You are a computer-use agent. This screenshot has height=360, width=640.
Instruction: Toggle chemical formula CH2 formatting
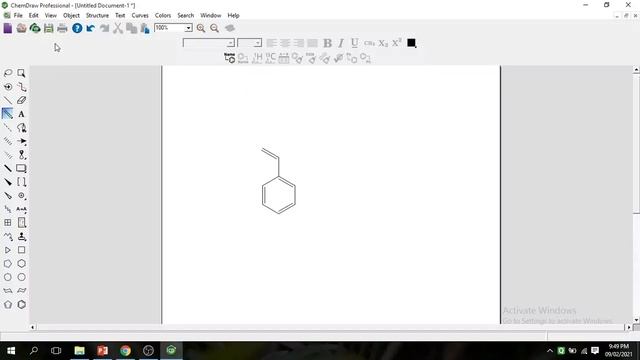pos(369,43)
